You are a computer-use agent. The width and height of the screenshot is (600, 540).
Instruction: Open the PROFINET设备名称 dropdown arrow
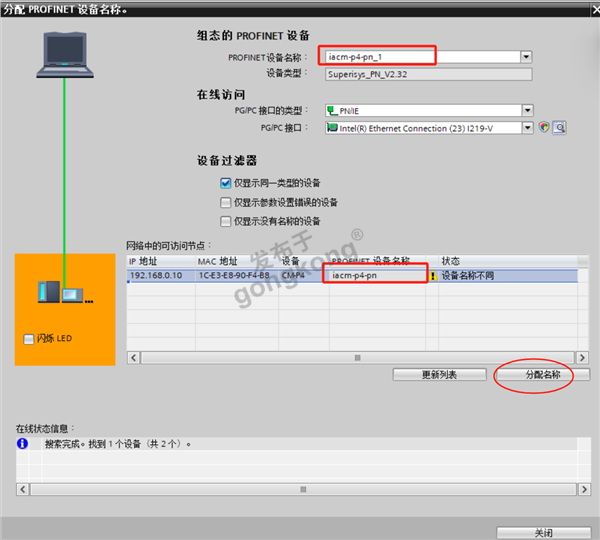click(527, 57)
